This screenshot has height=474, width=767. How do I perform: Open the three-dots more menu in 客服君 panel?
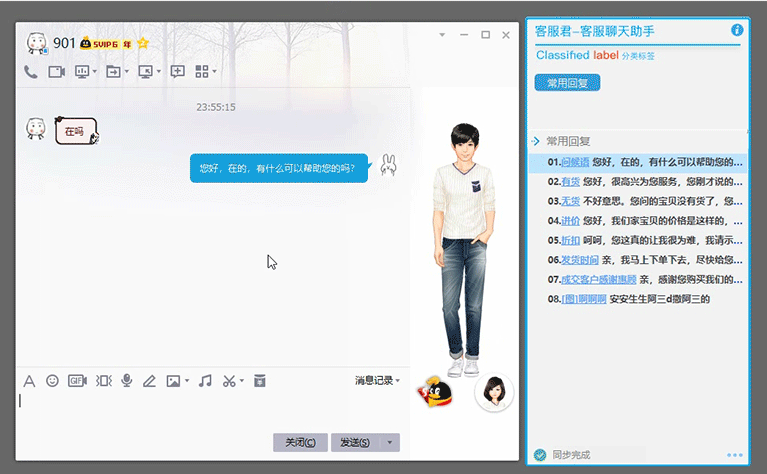coord(735,455)
